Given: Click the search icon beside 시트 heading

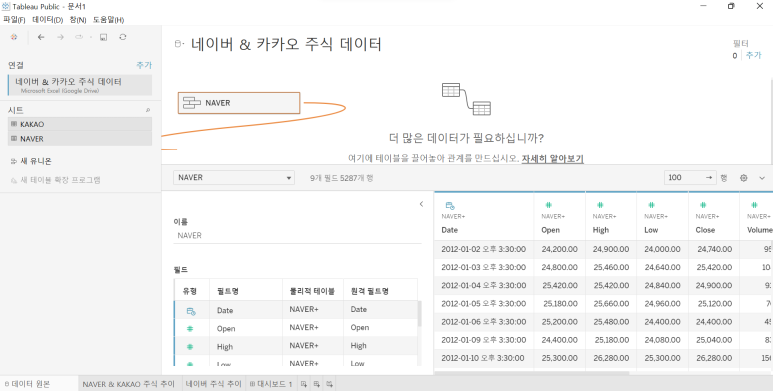Looking at the screenshot, I should pyautogui.click(x=148, y=110).
